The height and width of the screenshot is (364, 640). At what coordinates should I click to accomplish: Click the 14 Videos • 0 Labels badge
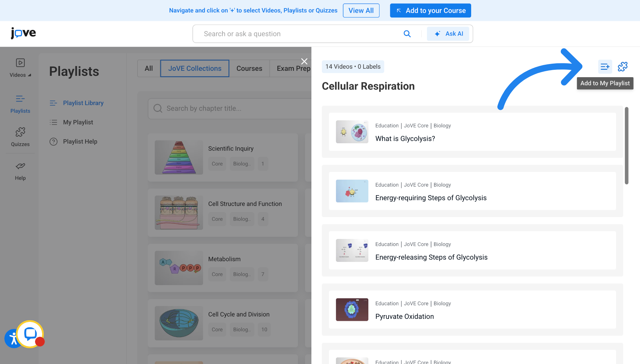click(353, 67)
